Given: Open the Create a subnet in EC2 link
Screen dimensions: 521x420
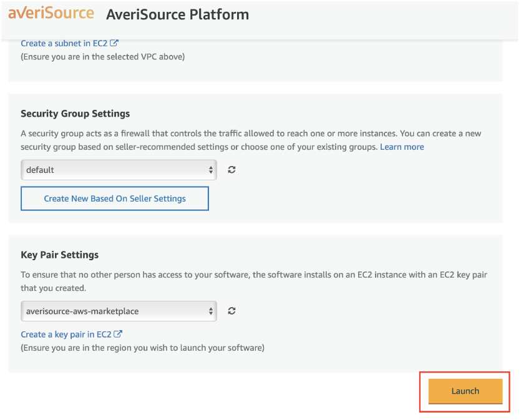Looking at the screenshot, I should pyautogui.click(x=69, y=43).
